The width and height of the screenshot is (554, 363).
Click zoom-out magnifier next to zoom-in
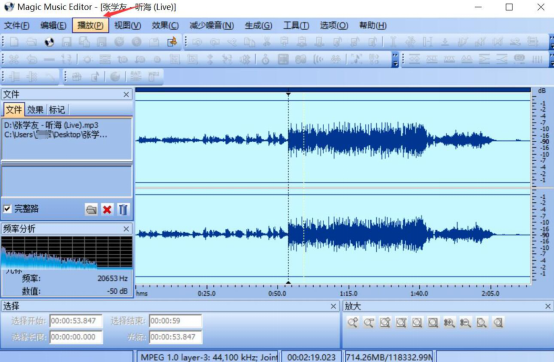[369, 322]
